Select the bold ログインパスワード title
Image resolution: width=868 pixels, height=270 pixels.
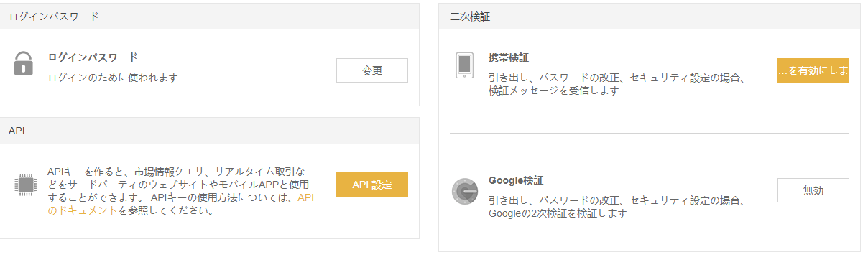(93, 57)
